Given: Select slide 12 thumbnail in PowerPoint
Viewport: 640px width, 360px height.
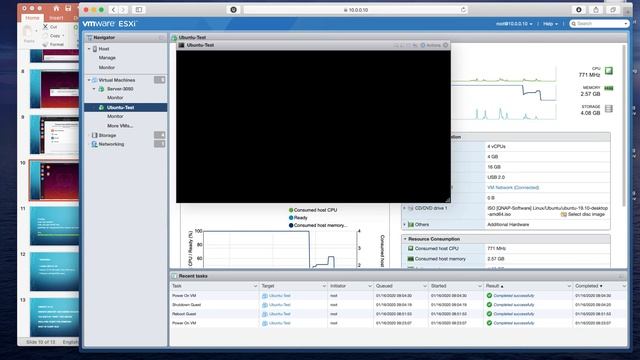Looking at the screenshot, I should [x=54, y=272].
